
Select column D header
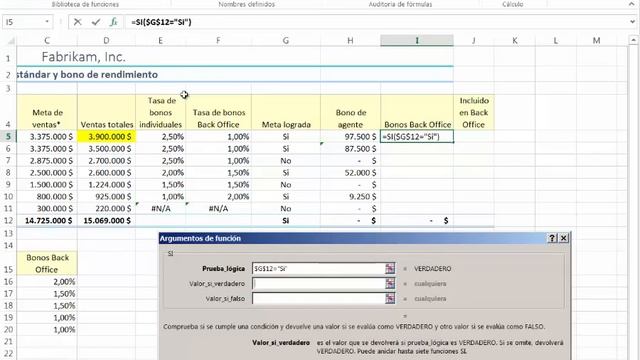(106, 40)
